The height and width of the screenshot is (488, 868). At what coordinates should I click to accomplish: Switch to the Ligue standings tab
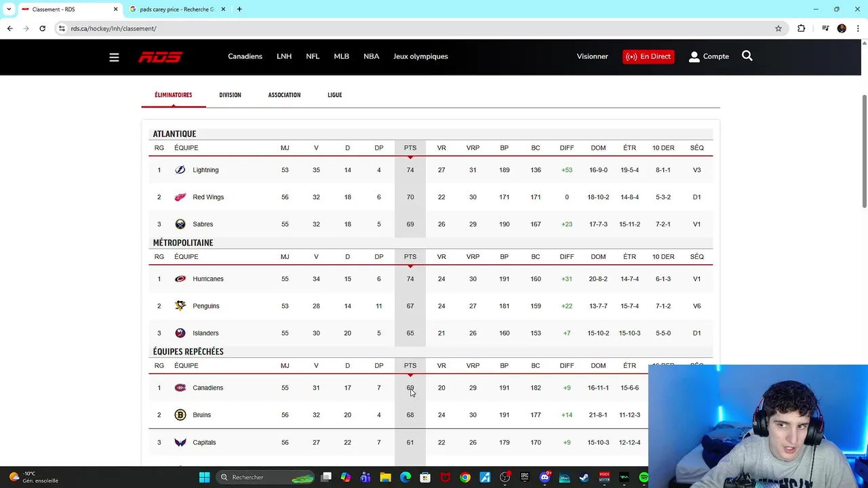coord(335,95)
